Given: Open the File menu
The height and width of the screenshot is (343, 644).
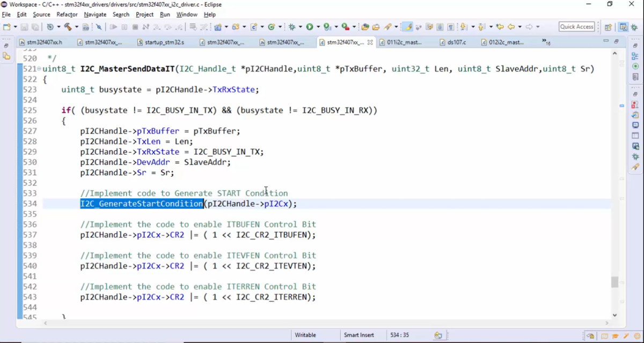Looking at the screenshot, I should (x=6, y=14).
